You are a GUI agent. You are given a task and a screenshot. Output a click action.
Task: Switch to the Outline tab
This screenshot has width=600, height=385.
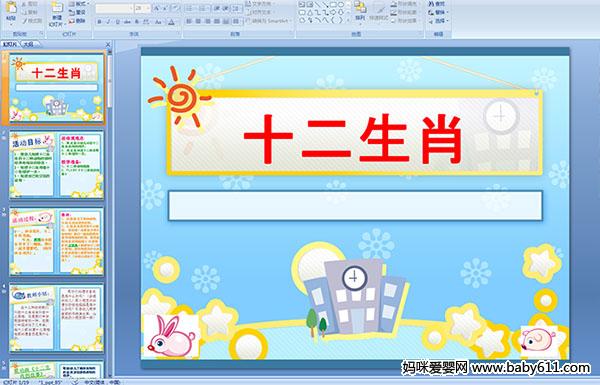click(29, 44)
